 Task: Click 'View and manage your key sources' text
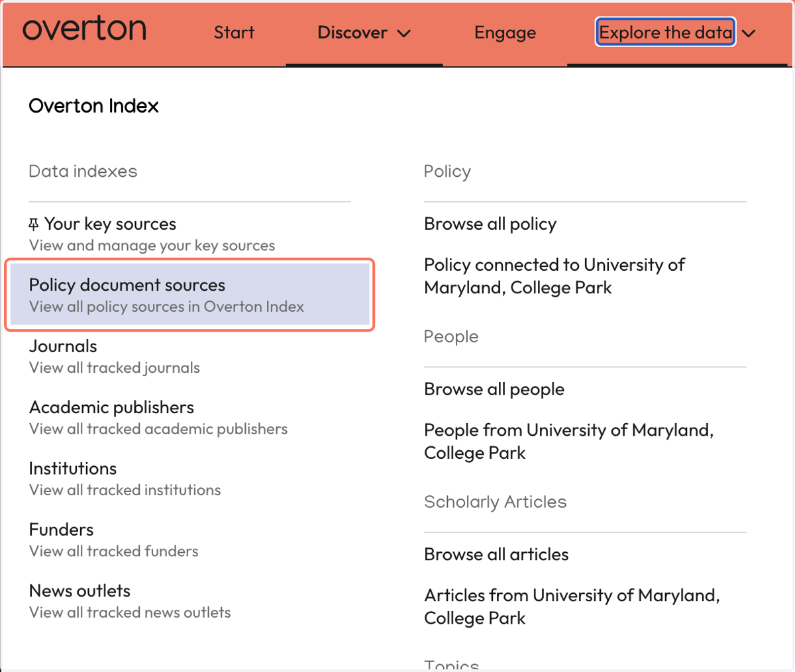(x=152, y=246)
